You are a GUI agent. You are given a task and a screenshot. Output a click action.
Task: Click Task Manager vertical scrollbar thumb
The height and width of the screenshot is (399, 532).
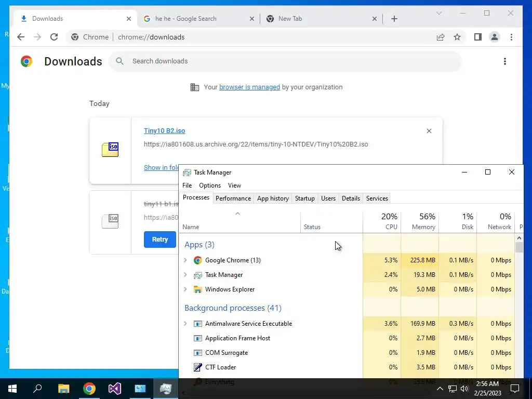tap(519, 247)
